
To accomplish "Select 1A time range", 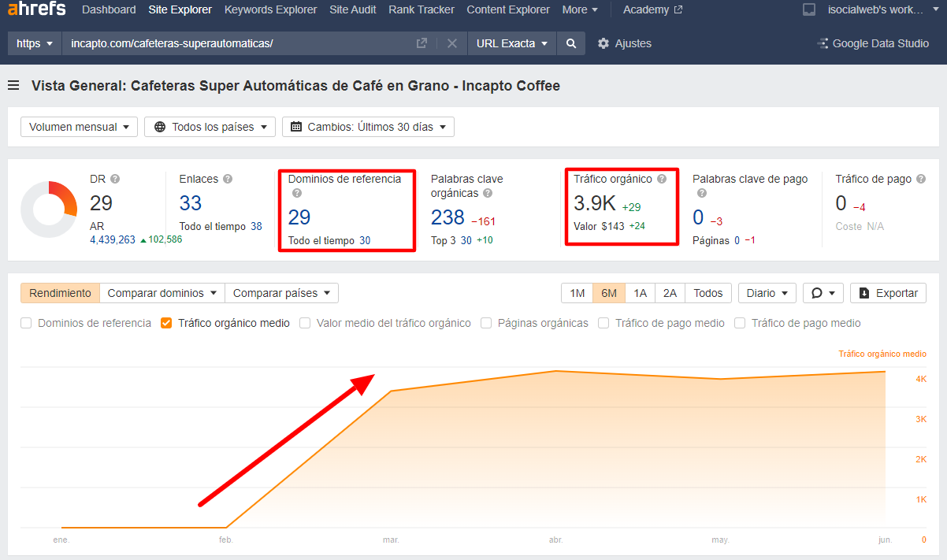I will click(x=640, y=293).
